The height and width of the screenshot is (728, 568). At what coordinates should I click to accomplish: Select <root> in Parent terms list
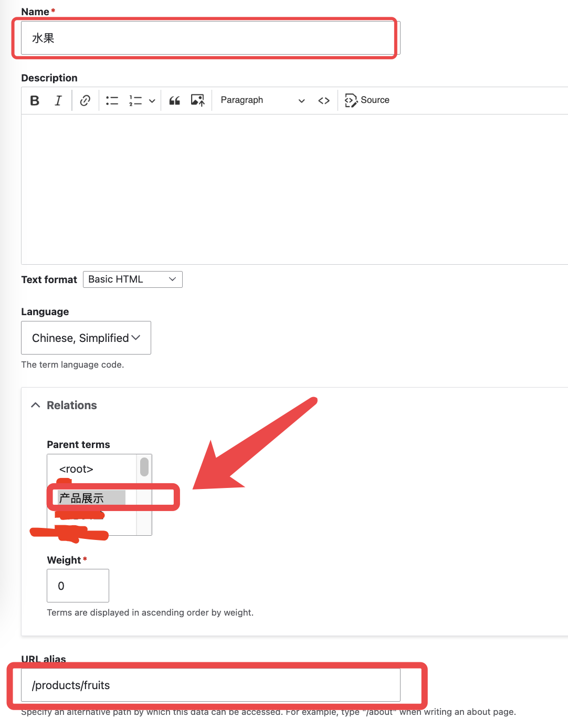point(77,469)
